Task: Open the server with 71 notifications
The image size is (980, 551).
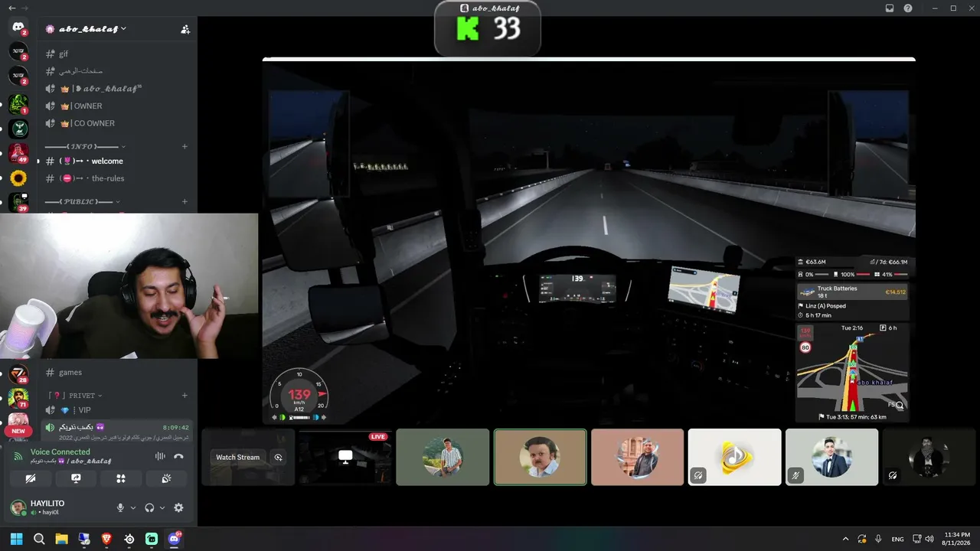Action: point(18,399)
